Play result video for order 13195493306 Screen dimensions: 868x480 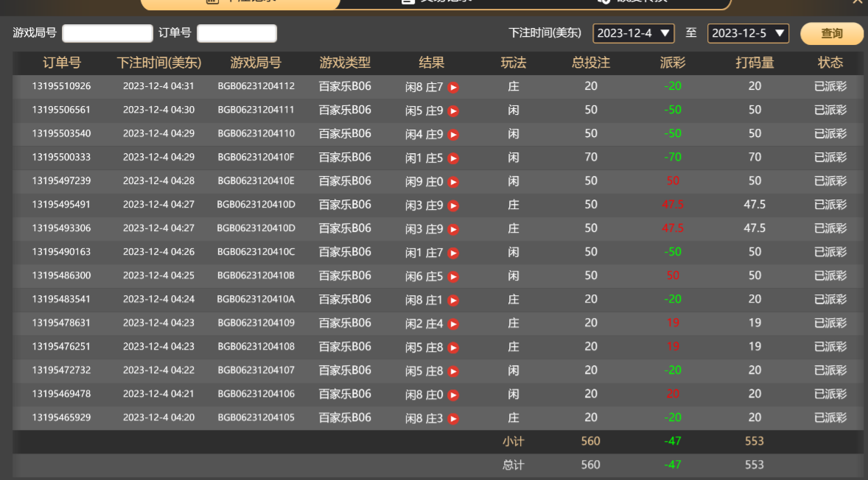coord(453,230)
